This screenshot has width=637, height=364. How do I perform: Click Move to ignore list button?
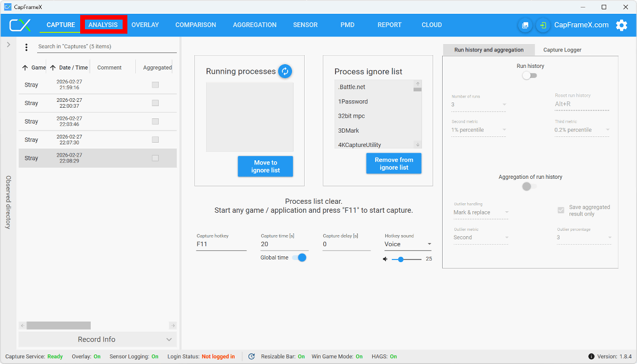point(265,167)
